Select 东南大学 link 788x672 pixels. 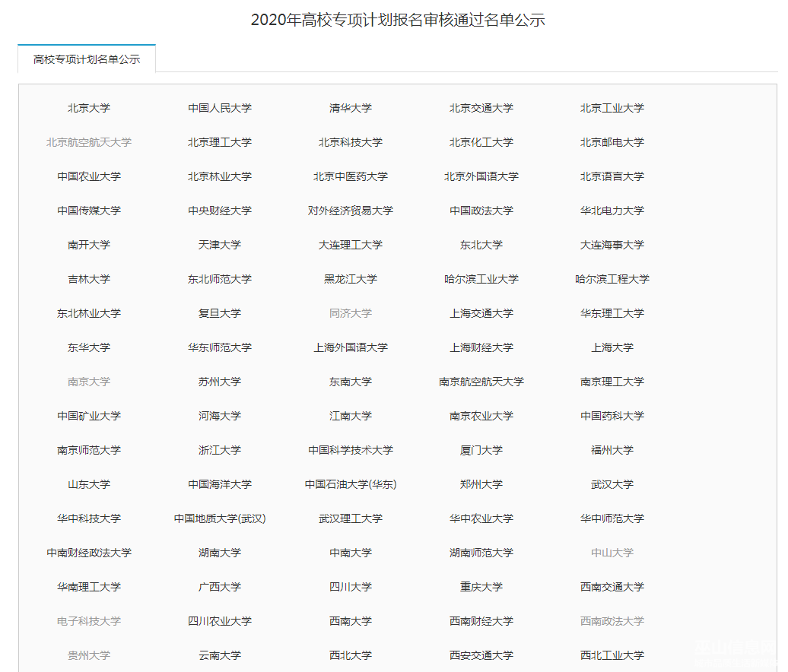[x=351, y=381]
